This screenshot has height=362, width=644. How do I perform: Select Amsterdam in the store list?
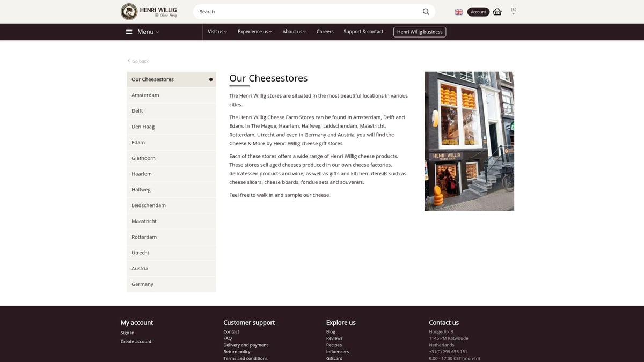pos(145,95)
